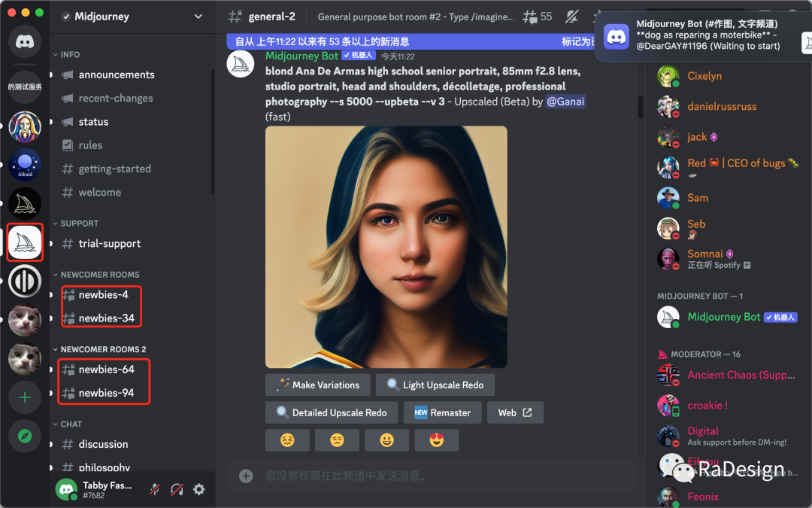This screenshot has width=812, height=508.
Task: Open Sam member avatar
Action: [x=668, y=198]
